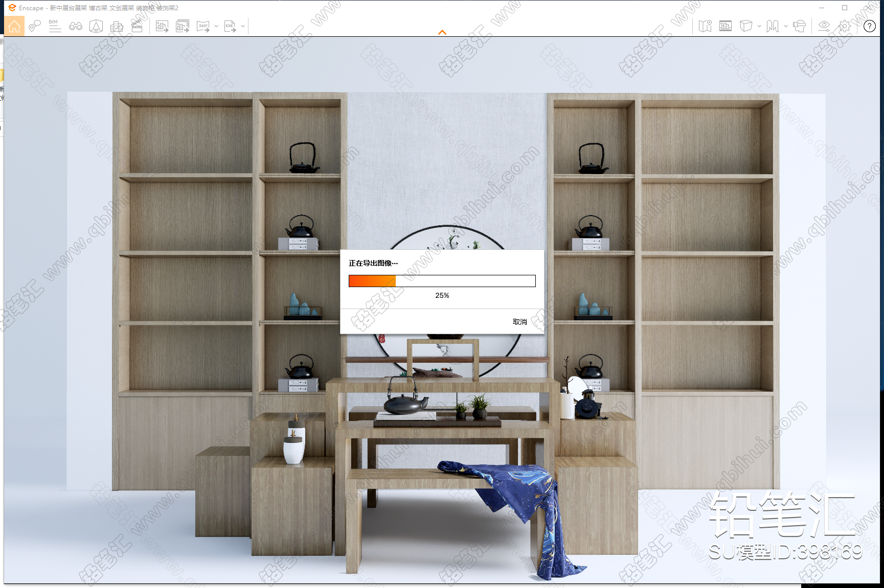Toggle the Mini Map icon

(705, 26)
